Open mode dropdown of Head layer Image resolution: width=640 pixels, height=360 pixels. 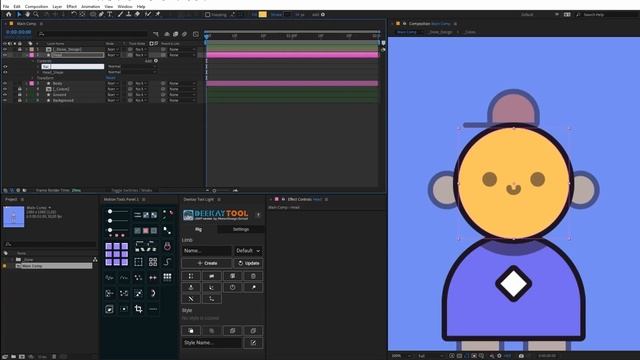pos(112,55)
